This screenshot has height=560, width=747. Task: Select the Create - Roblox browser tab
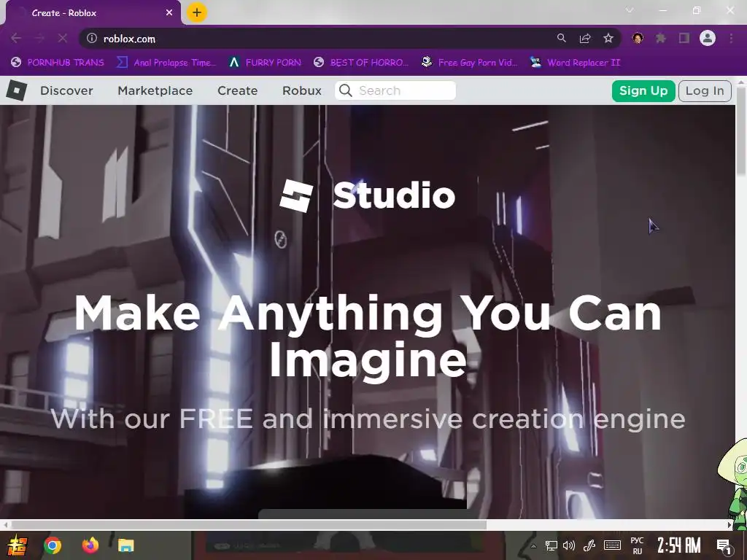point(93,13)
